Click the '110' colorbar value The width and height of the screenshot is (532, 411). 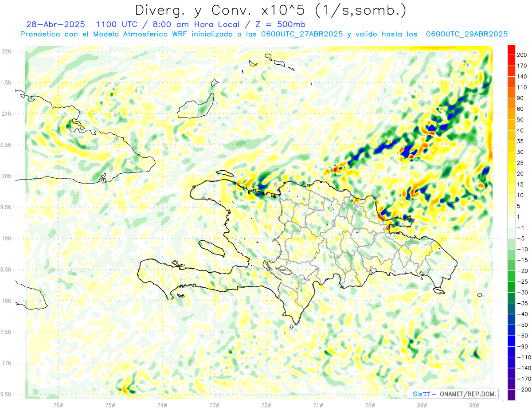522,87
